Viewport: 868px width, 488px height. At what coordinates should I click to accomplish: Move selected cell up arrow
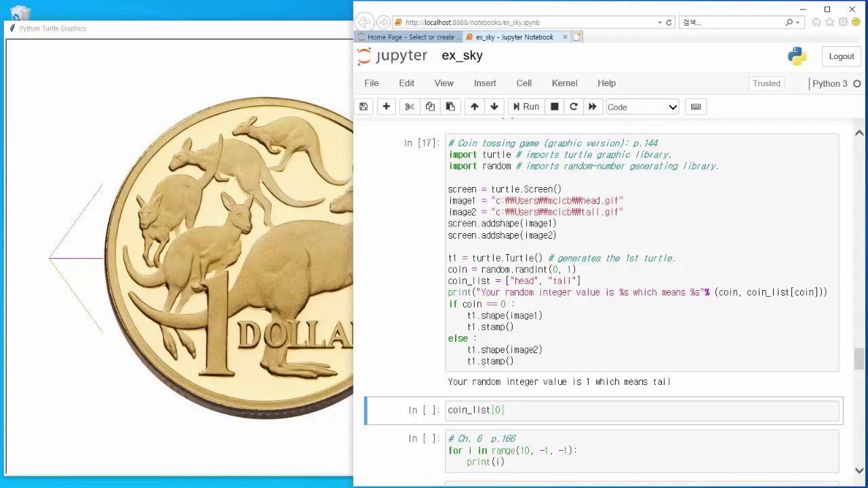pos(474,106)
